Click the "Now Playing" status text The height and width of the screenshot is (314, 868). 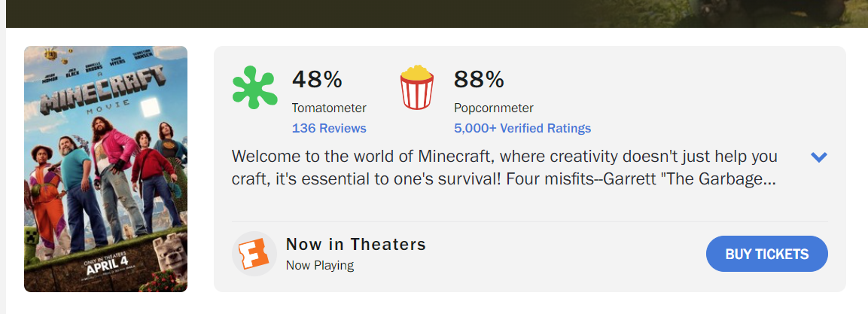(x=319, y=265)
